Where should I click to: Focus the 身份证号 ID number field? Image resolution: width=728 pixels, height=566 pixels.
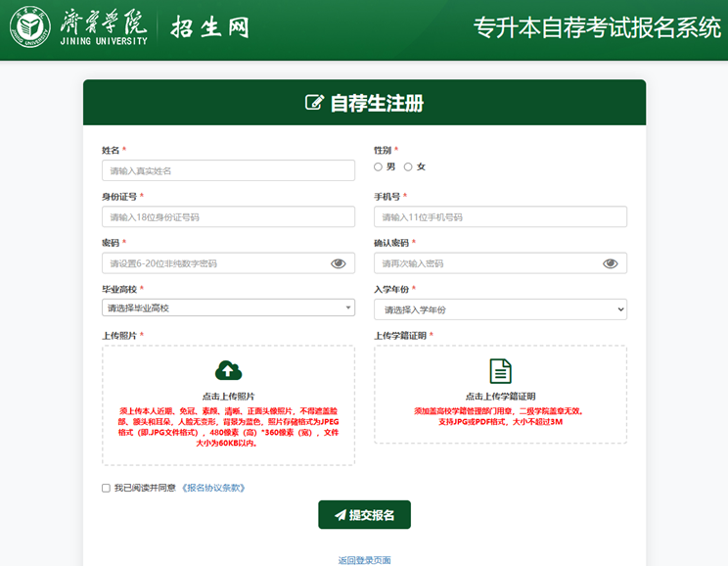click(x=228, y=217)
